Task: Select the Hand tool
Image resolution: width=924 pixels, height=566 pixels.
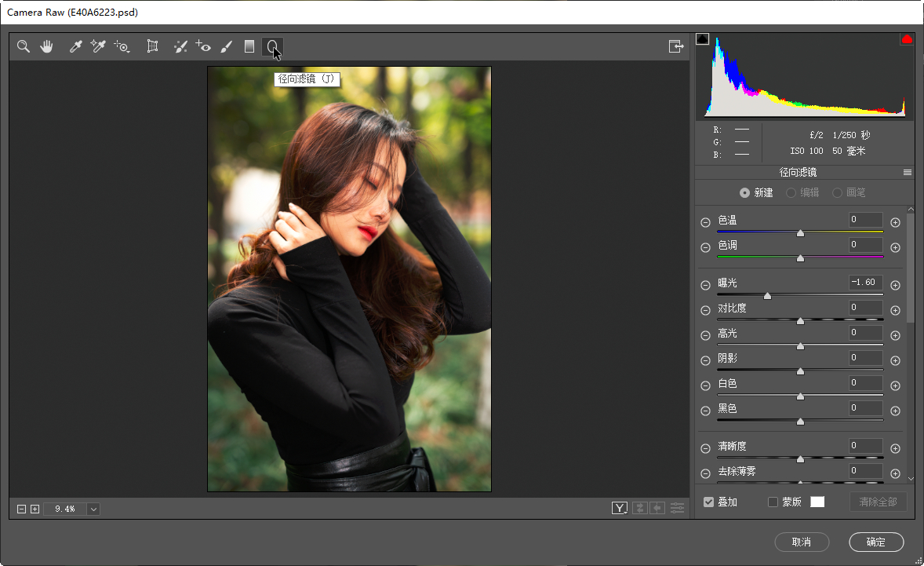Action: 47,47
